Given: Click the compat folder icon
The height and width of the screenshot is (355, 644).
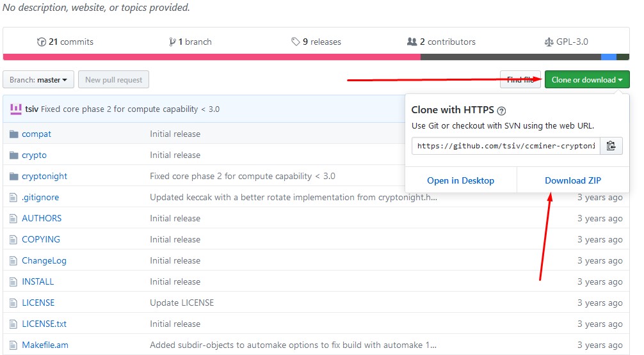Looking at the screenshot, I should [14, 134].
